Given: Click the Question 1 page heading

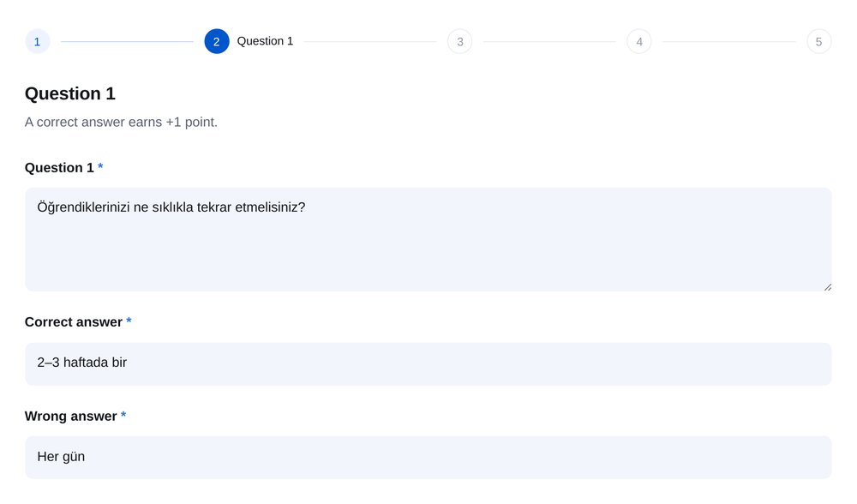Looking at the screenshot, I should click(x=70, y=93).
